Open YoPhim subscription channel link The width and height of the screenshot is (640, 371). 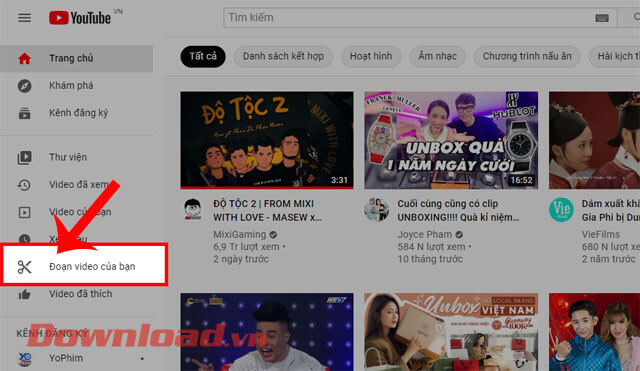pyautogui.click(x=76, y=358)
